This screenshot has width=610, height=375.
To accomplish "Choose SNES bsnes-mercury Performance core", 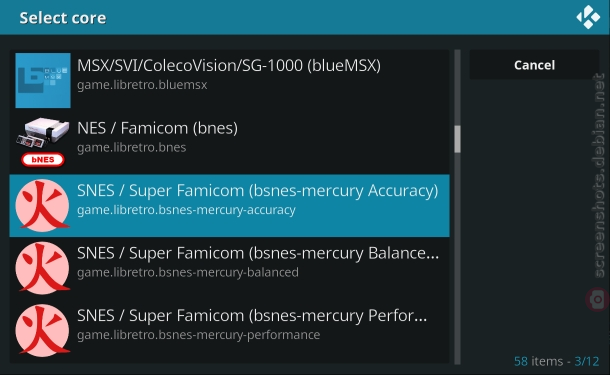I will tap(230, 331).
